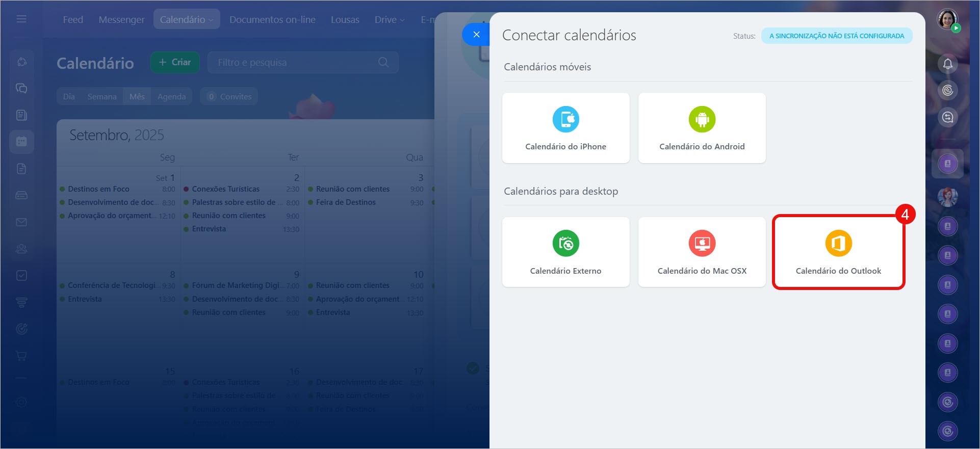
Task: Click the blue iPhone calendar icon
Action: click(565, 119)
